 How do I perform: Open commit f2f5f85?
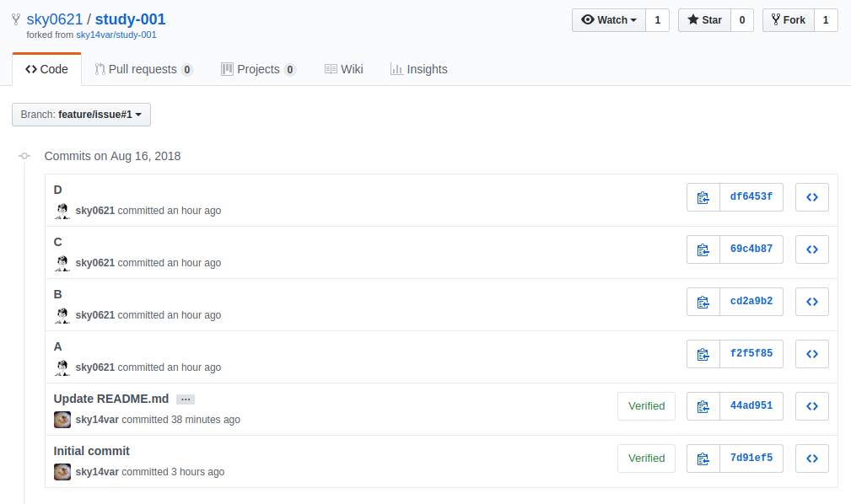point(751,354)
